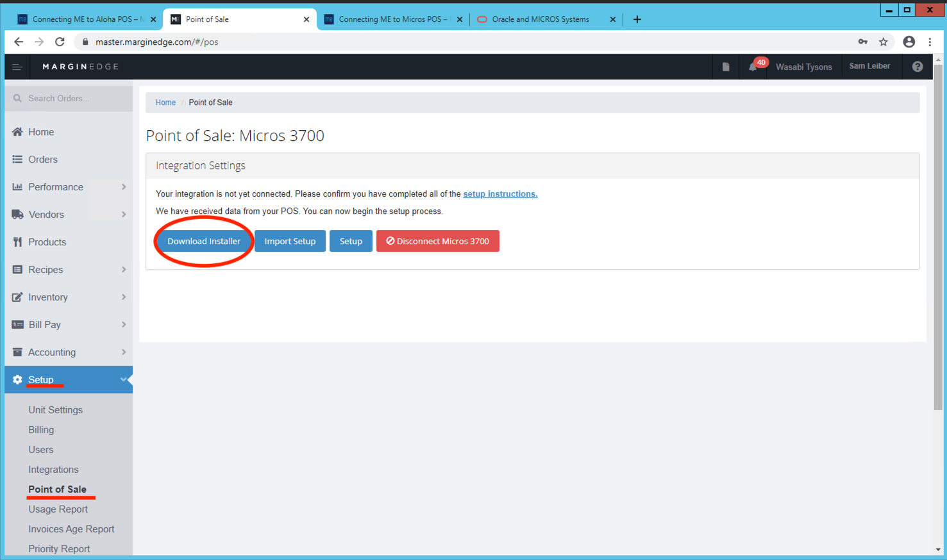Click the Download Installer button

(x=204, y=241)
